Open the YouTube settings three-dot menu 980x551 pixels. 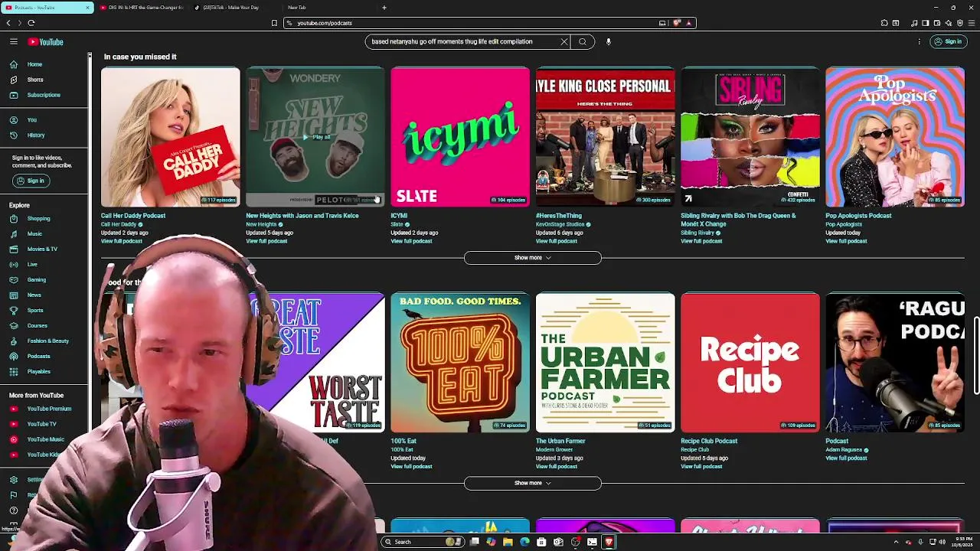coord(919,42)
